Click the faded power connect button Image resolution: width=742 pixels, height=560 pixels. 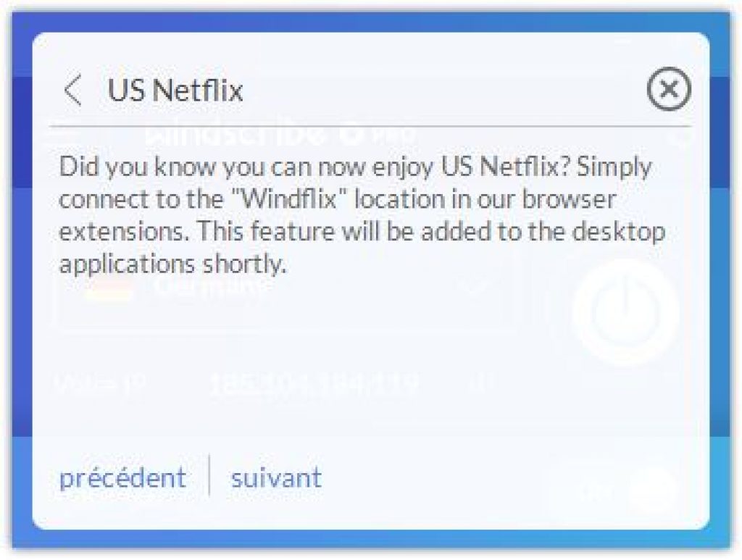tap(625, 312)
